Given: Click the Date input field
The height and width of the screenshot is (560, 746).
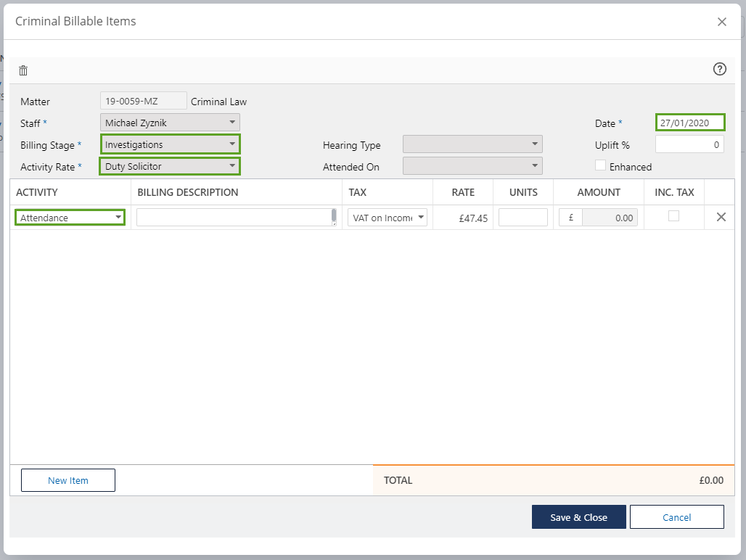Looking at the screenshot, I should pyautogui.click(x=689, y=123).
